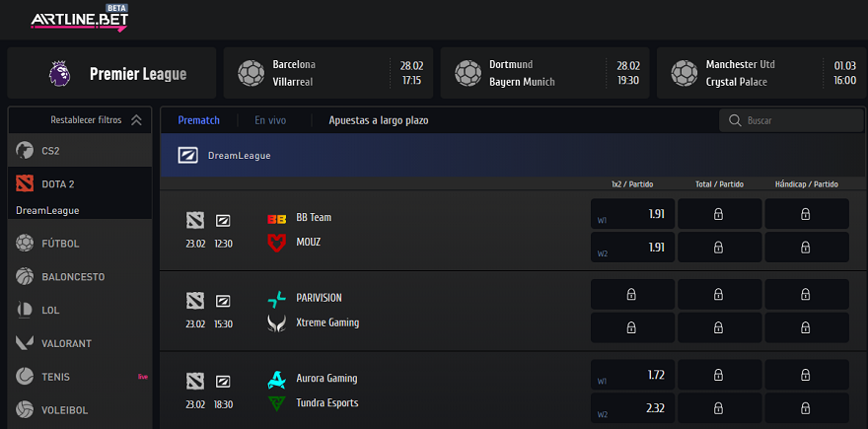Select DreamLeague under DOTA 2
The width and height of the screenshot is (868, 429).
pyautogui.click(x=47, y=210)
